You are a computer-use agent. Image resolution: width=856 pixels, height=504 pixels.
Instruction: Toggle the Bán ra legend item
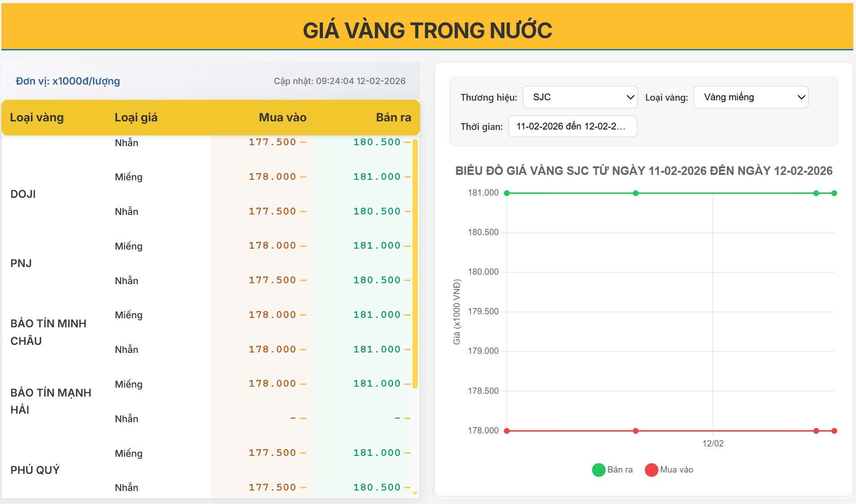click(x=613, y=470)
